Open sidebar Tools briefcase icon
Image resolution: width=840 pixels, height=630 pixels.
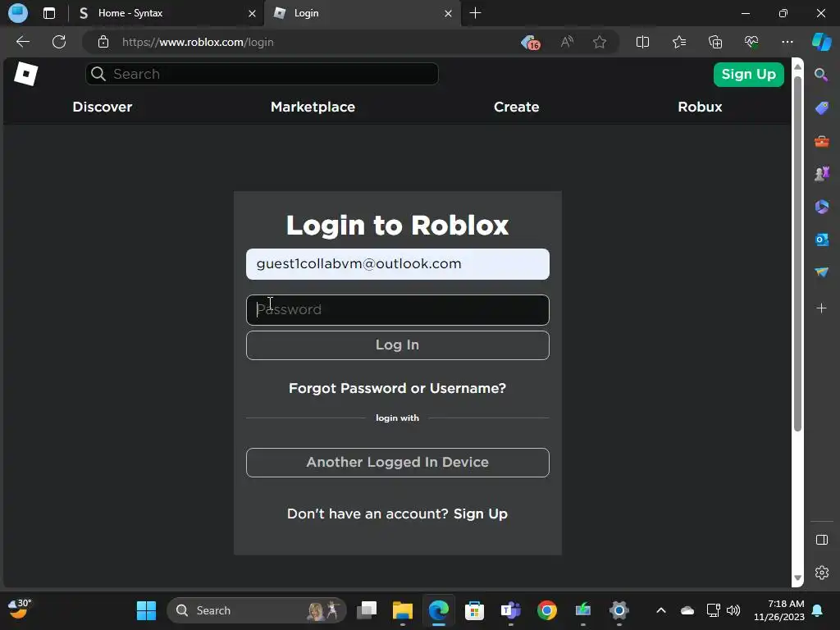(821, 141)
